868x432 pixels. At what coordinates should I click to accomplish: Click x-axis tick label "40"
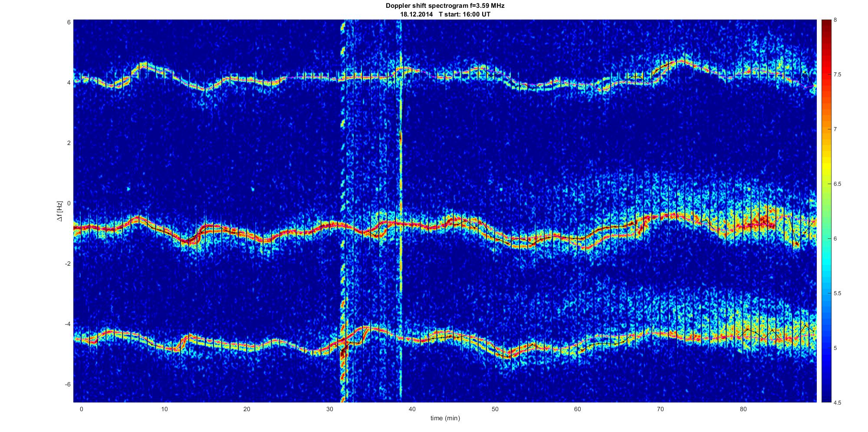pos(412,409)
